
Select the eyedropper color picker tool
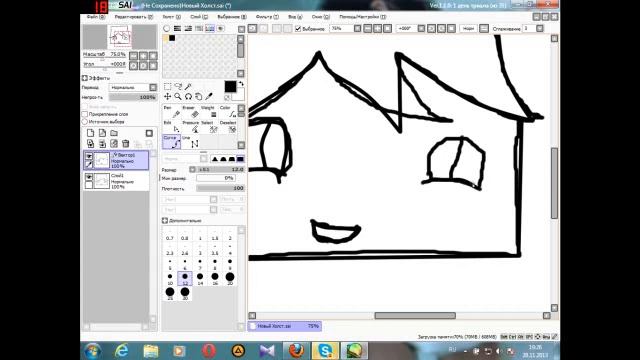[x=209, y=96]
